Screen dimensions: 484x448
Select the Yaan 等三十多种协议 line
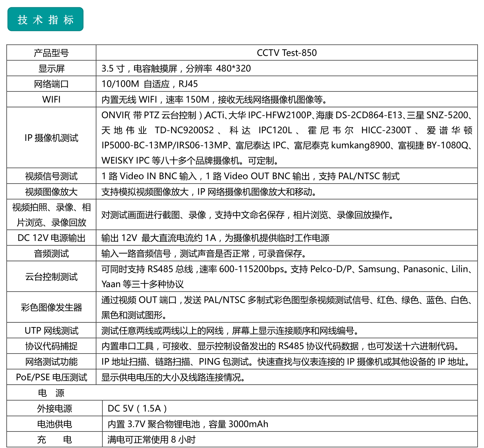point(142,284)
